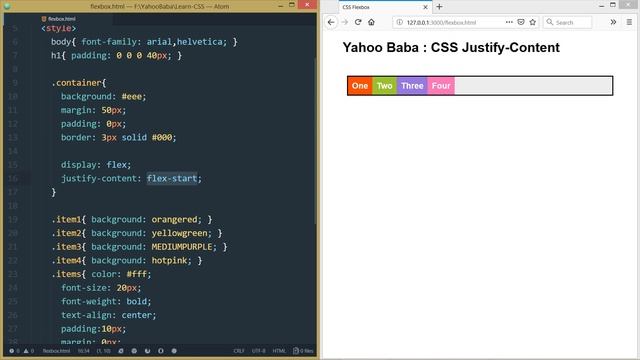Minimize the Atom window
This screenshot has height=360, width=640.
(280, 6)
